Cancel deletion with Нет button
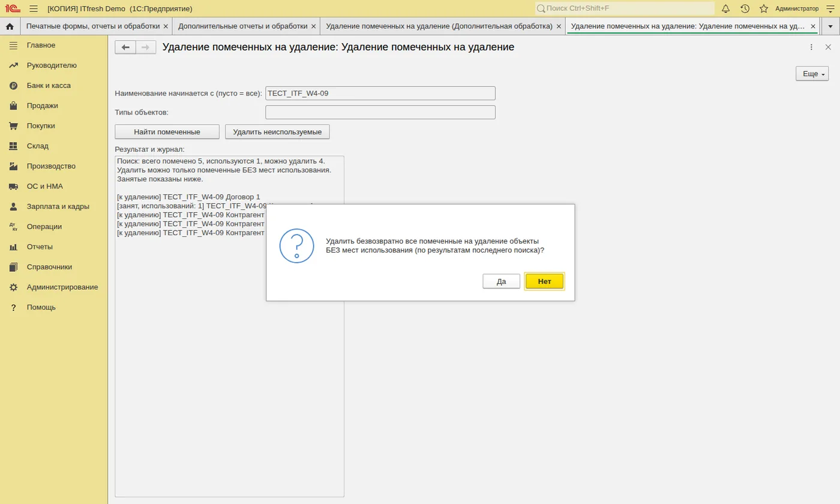840x504 pixels. (x=545, y=281)
